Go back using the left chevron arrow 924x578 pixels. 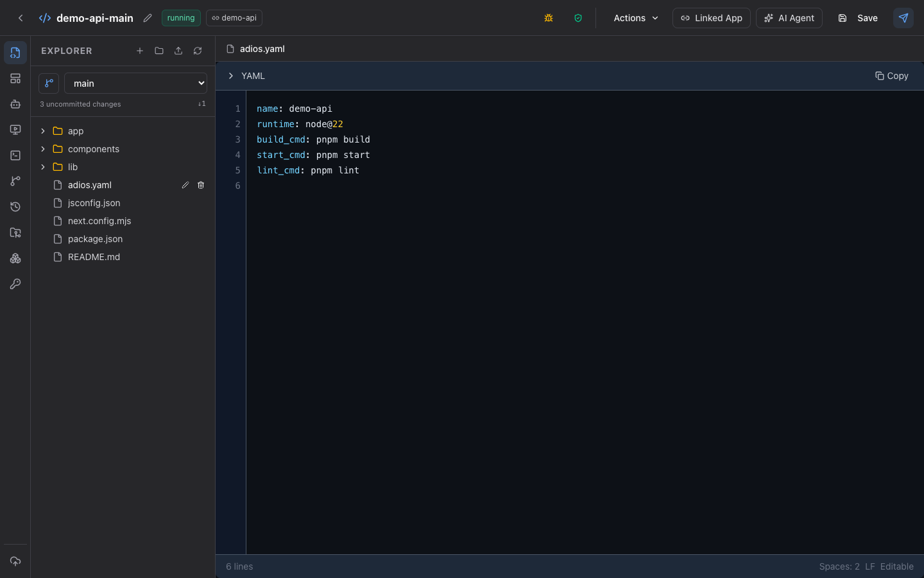(x=21, y=18)
